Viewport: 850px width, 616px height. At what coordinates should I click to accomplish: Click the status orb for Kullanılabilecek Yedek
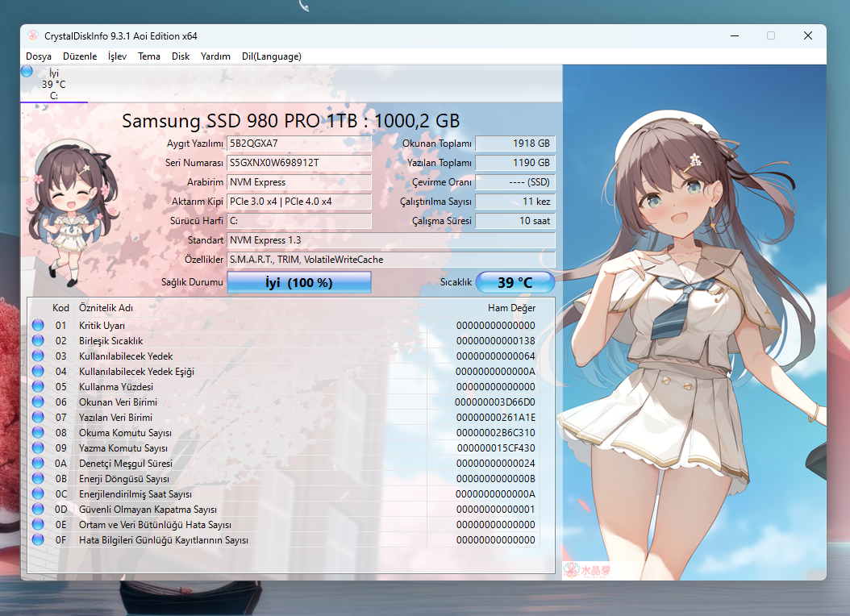click(x=38, y=356)
